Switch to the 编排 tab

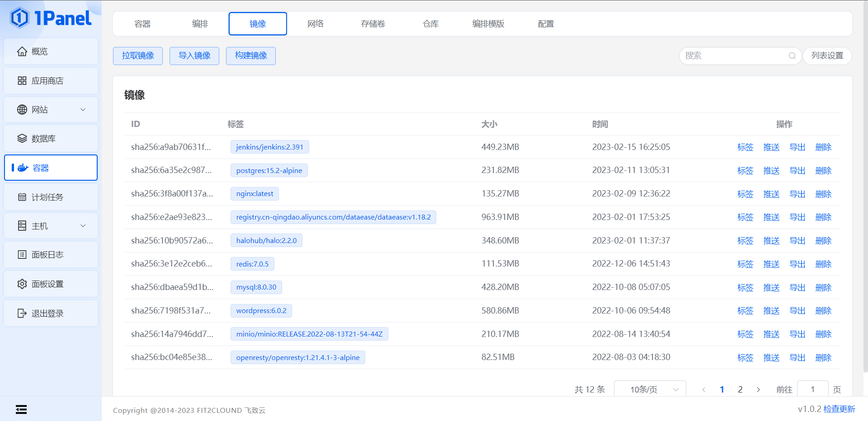pos(200,24)
